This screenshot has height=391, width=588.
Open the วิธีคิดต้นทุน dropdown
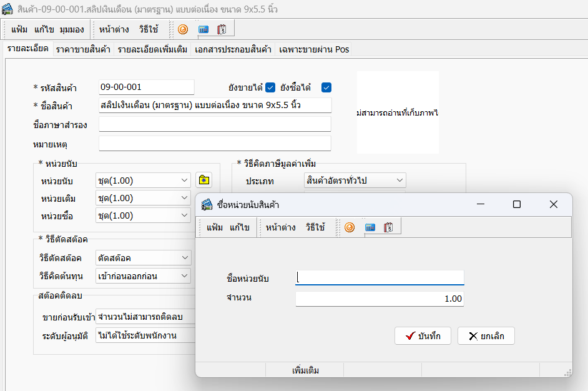click(184, 275)
